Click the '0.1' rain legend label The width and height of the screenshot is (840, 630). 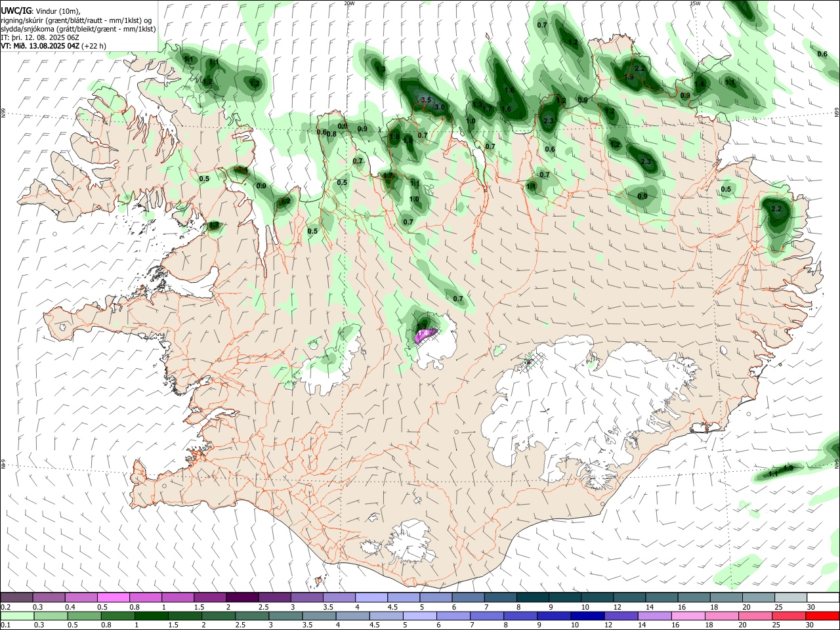(5, 625)
